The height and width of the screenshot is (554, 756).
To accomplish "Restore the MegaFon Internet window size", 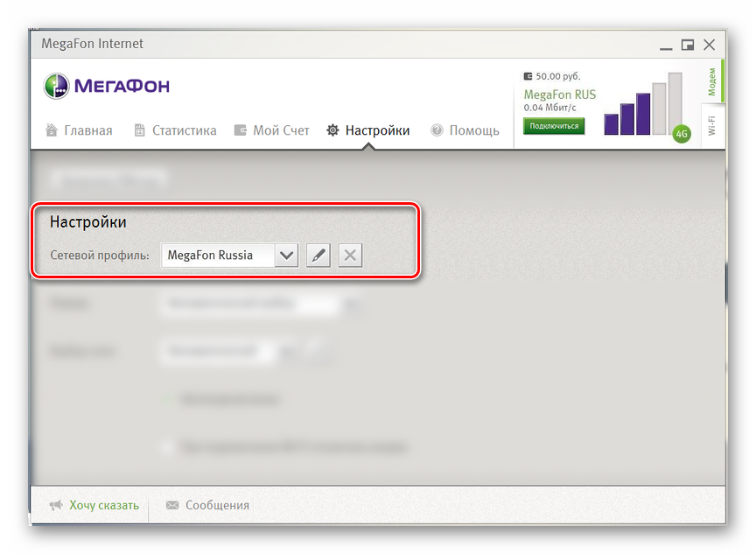I will point(688,45).
